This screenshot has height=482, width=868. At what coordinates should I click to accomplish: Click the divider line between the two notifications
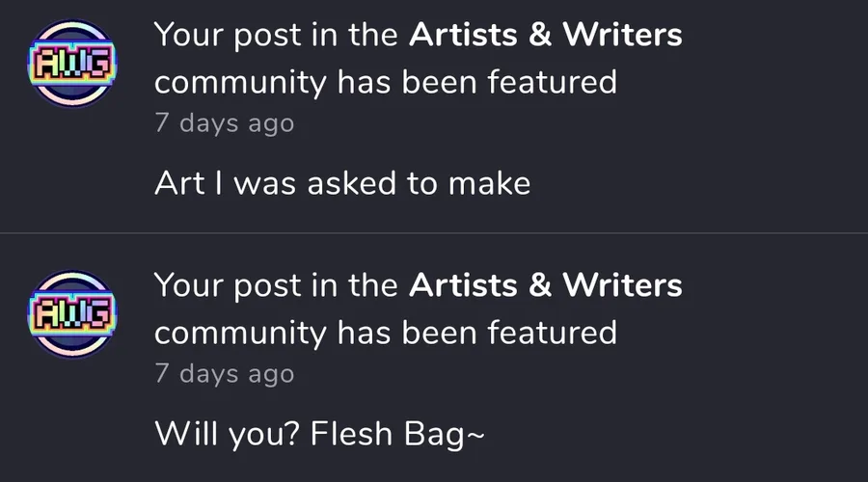(434, 233)
